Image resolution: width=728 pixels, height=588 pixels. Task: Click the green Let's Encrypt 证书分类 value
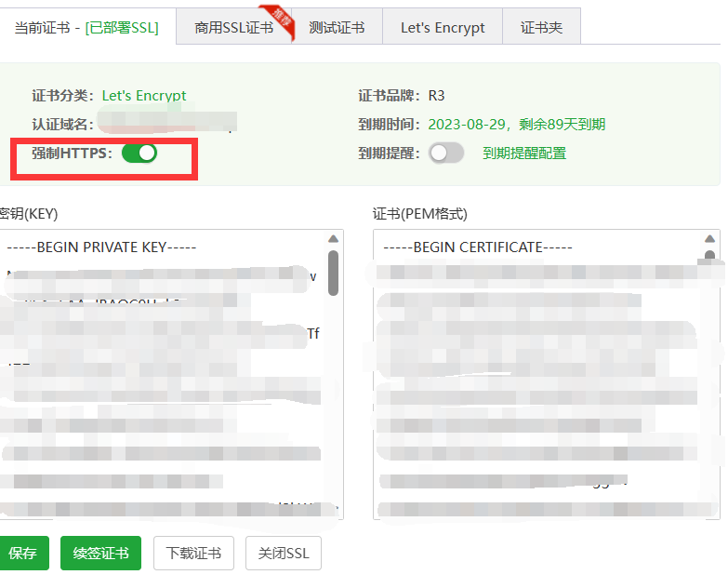coord(144,96)
